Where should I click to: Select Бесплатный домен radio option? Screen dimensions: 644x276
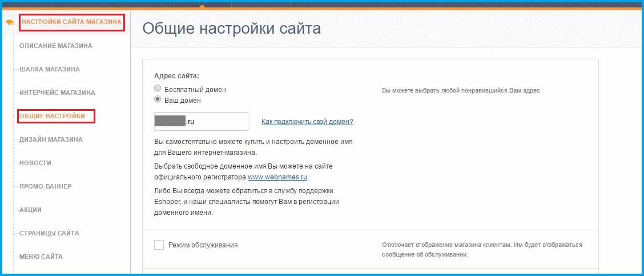(x=158, y=89)
